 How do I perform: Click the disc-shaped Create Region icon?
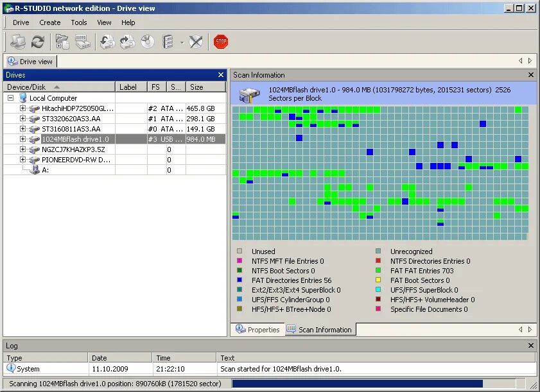[x=148, y=42]
